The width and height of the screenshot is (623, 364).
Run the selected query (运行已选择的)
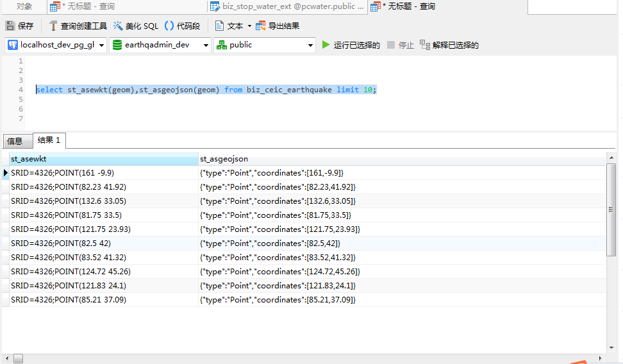pyautogui.click(x=351, y=45)
